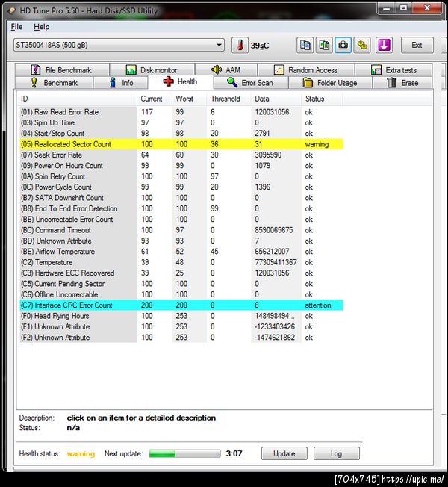Click the Exit button
Viewport: 448px width, 487px height.
coord(417,46)
